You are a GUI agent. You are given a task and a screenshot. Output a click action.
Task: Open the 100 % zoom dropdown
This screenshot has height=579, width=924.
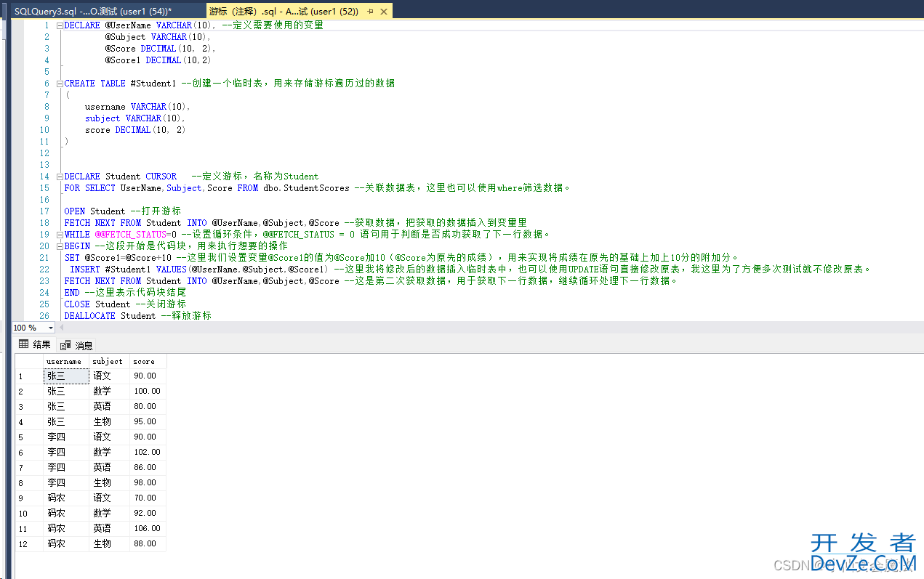click(x=51, y=328)
